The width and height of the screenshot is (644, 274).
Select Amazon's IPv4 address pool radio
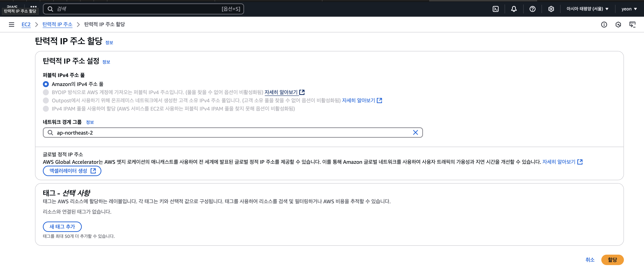(46, 84)
